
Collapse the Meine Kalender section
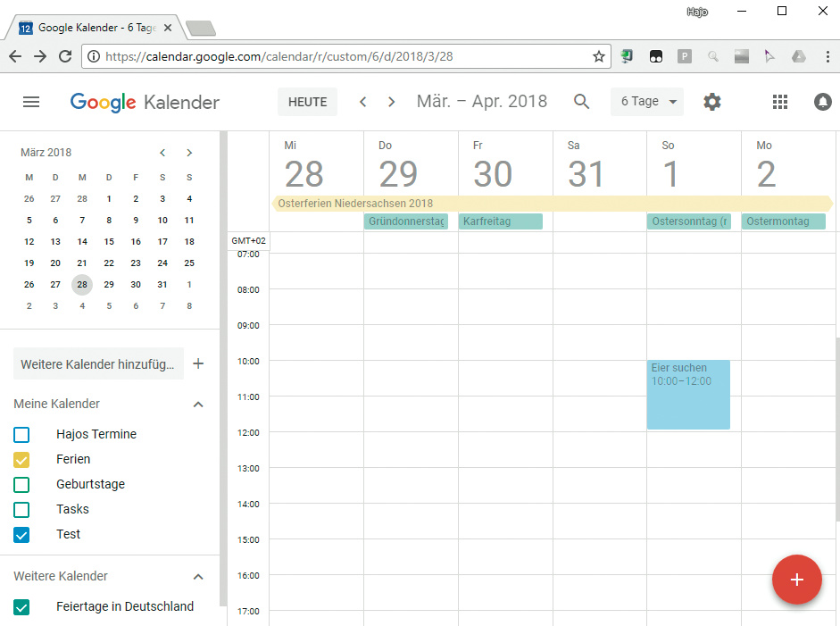[198, 405]
